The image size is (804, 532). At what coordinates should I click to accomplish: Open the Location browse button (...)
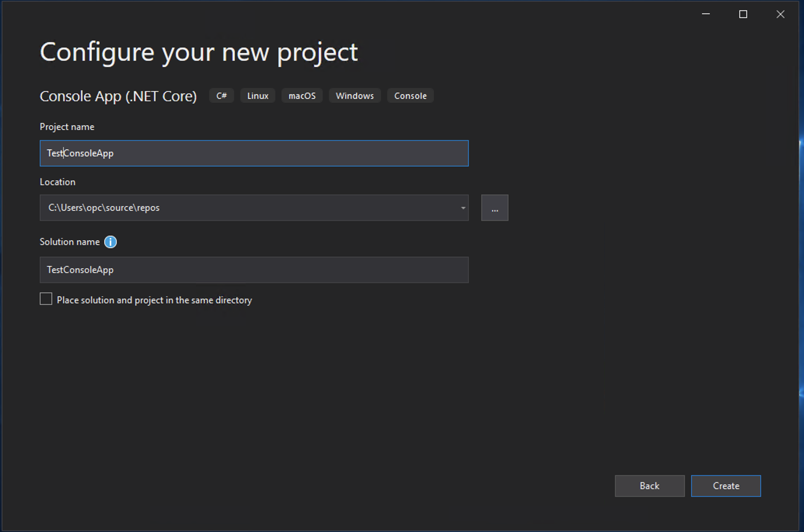tap(494, 208)
